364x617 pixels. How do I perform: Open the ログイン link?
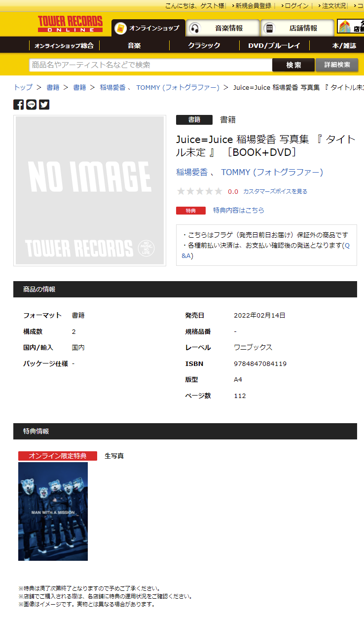[296, 5]
